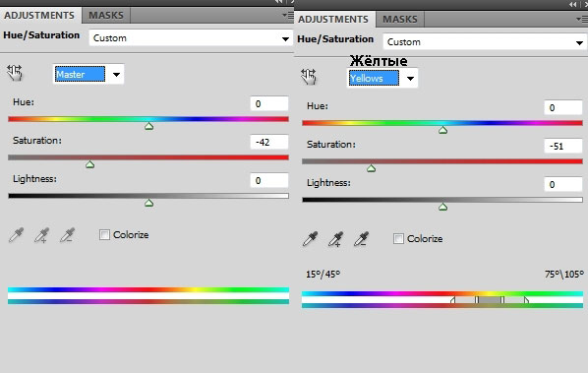
Task: Click Lightness value field in Master panel
Action: [x=269, y=180]
